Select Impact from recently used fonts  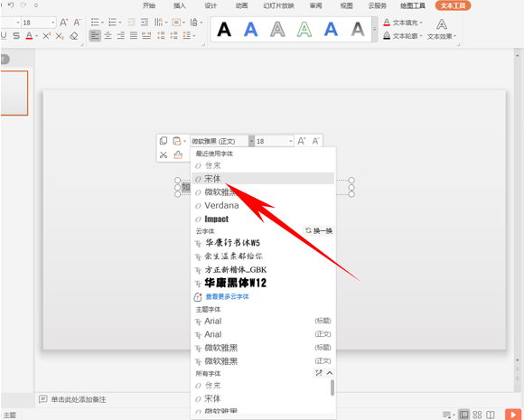coord(263,219)
